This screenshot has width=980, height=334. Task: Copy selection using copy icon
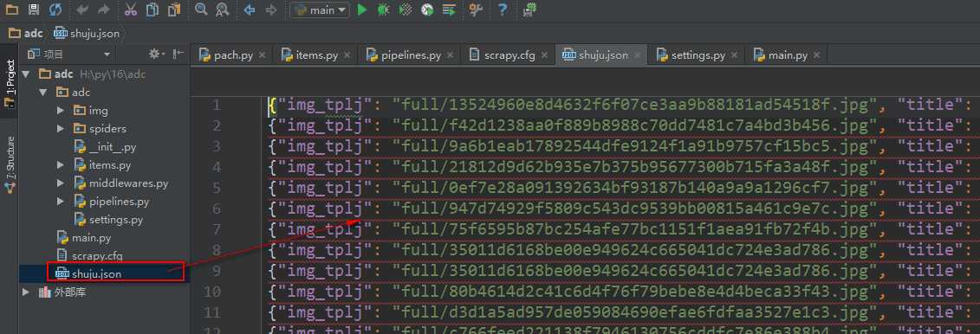coord(152,10)
